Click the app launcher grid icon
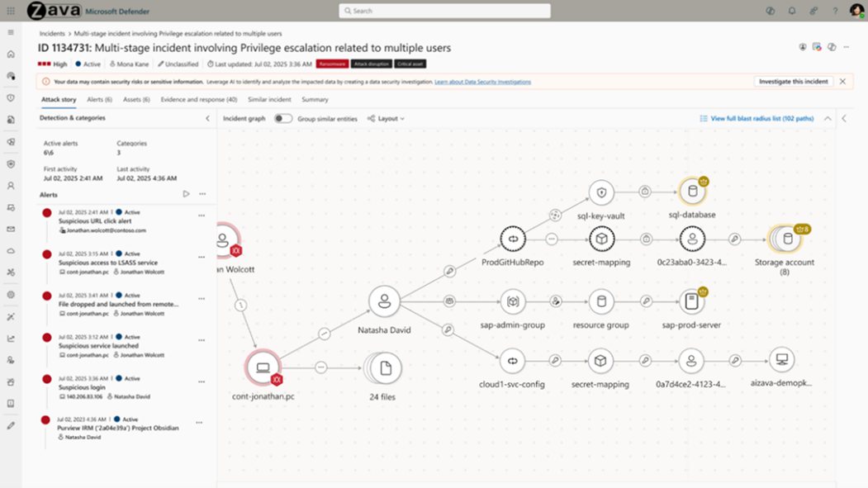The image size is (868, 488). tap(11, 11)
